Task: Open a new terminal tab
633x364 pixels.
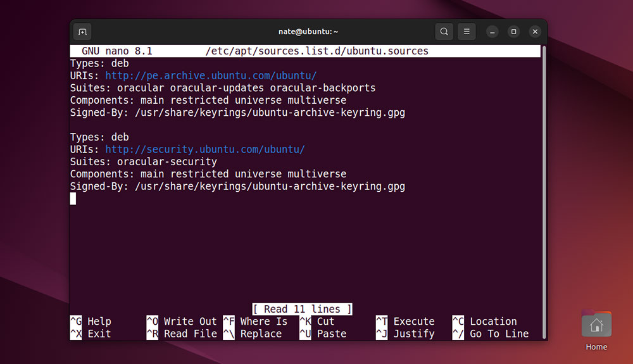Action: [x=82, y=32]
